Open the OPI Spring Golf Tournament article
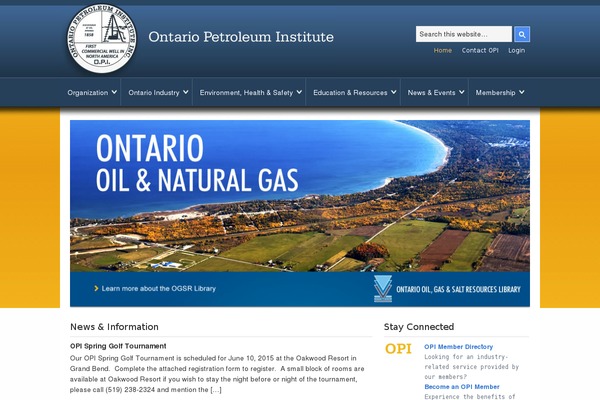Viewport: 600px width, 400px height. (x=118, y=346)
